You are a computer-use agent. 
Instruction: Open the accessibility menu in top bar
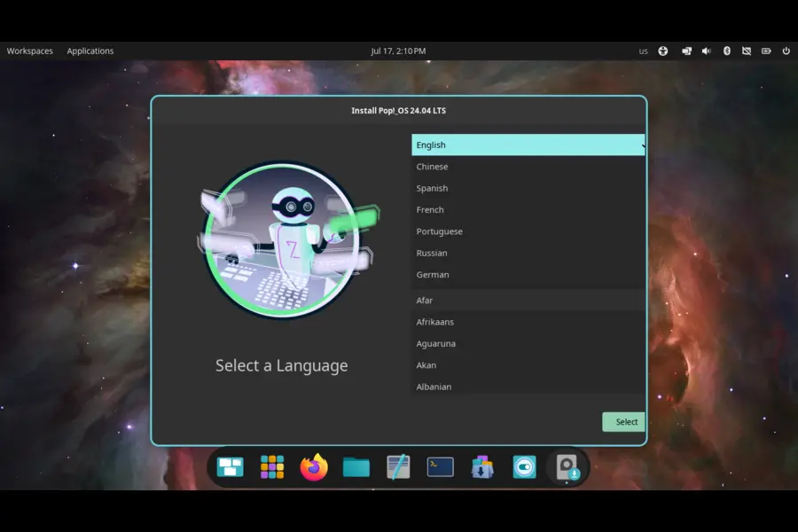(x=663, y=51)
